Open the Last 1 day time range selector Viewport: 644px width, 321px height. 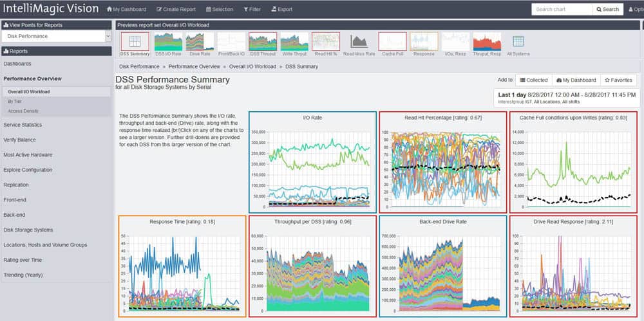567,97
